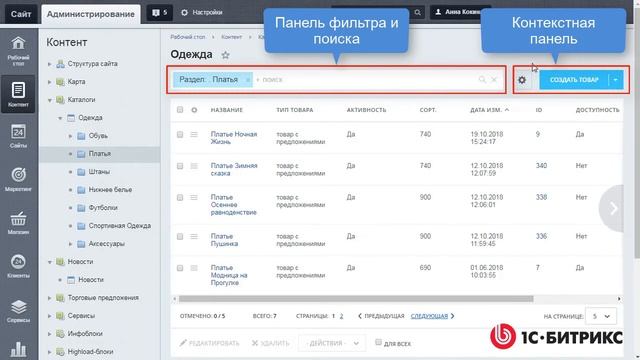The height and width of the screenshot is (360, 640).
Task: Sort by Название column header
Action: 227,110
